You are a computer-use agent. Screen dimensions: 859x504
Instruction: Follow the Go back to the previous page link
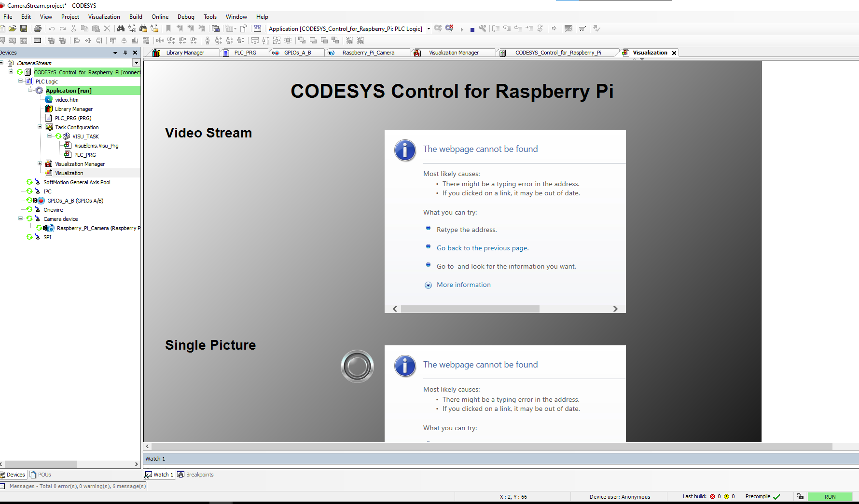482,248
